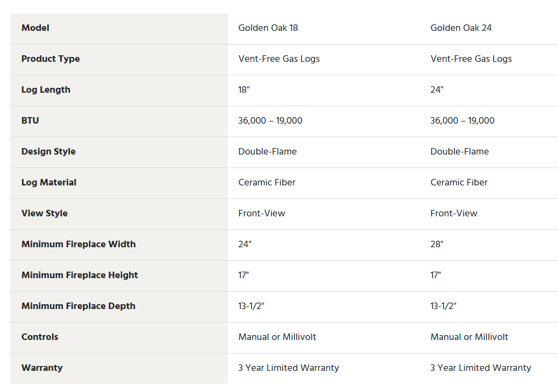This screenshot has height=392, width=558.
Task: Click the Golden Oak 18 model name
Action: [268, 28]
